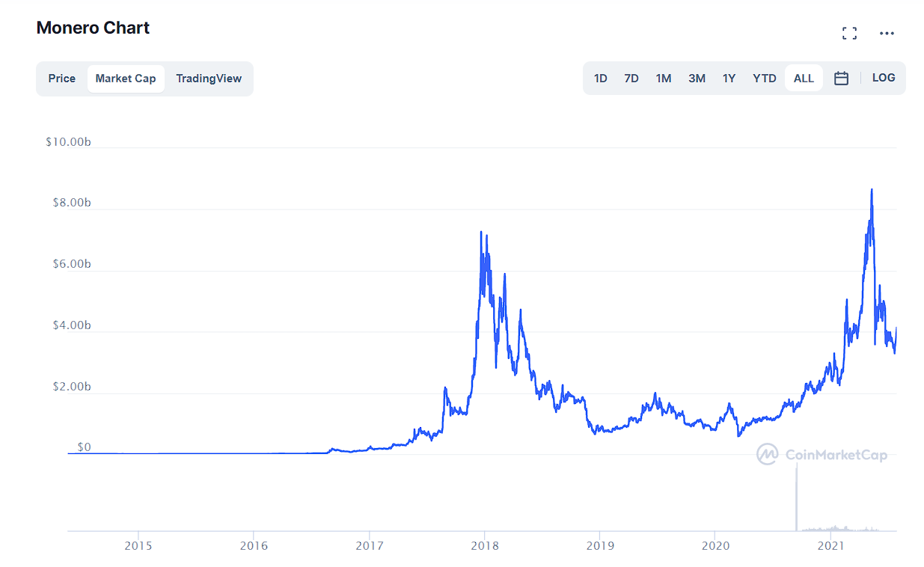Click the 2017 x-axis label
The image size is (924, 567).
click(369, 545)
